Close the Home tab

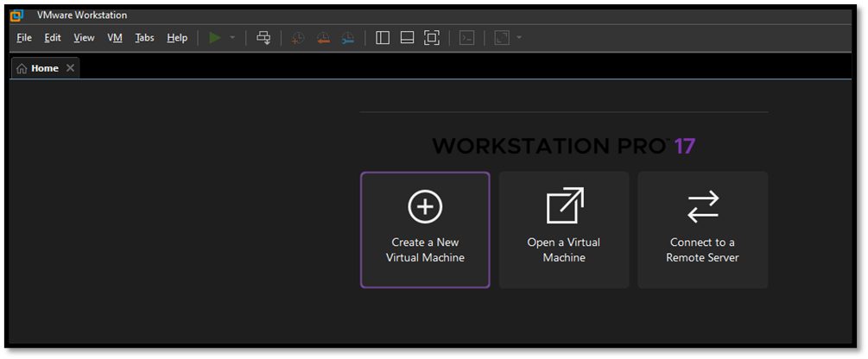tap(70, 68)
